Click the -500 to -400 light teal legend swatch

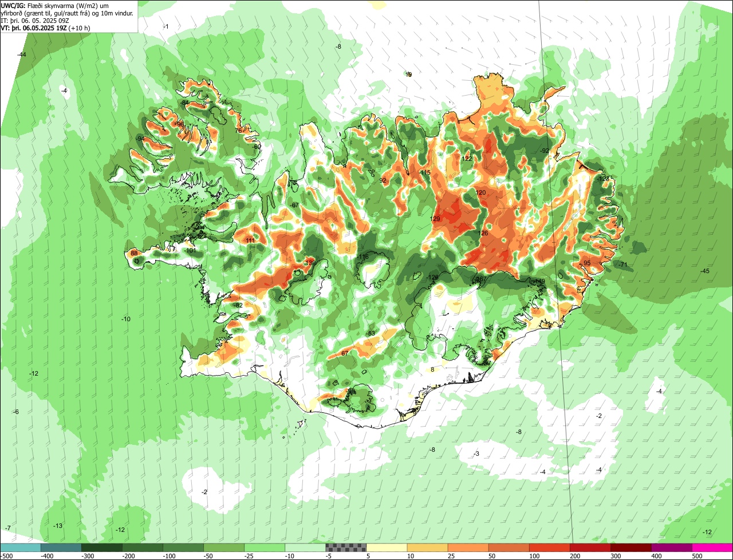pos(21,548)
